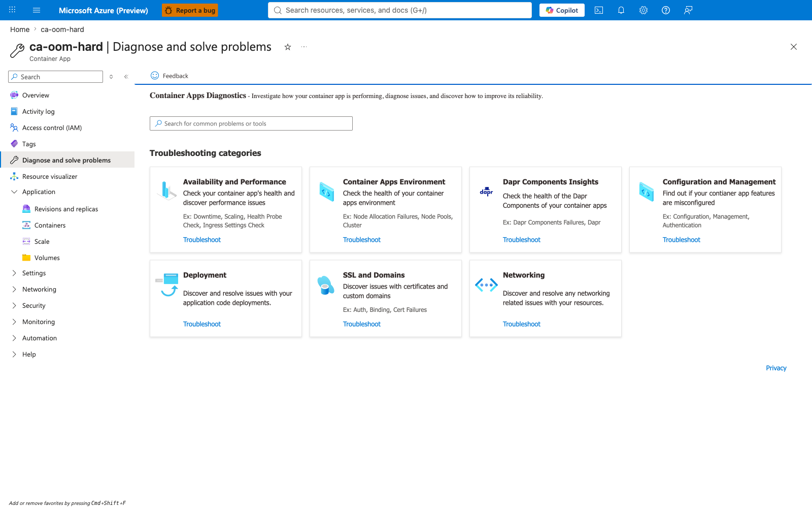Click the Report a bug button

tap(190, 10)
